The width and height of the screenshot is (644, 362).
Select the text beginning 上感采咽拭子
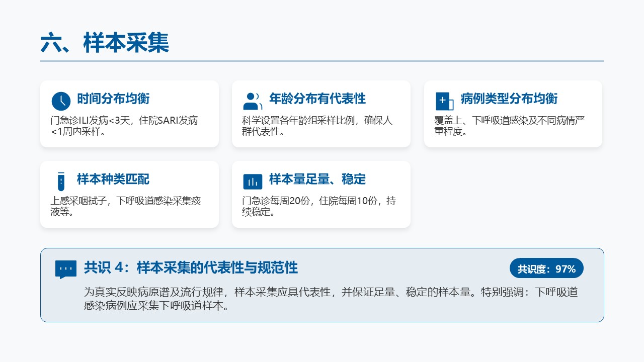(x=126, y=207)
